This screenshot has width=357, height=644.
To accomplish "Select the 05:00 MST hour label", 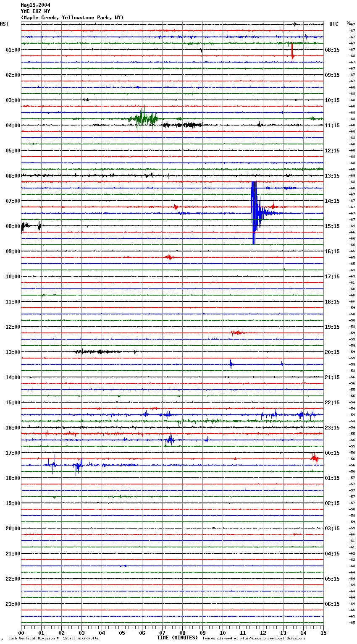I will [x=13, y=151].
